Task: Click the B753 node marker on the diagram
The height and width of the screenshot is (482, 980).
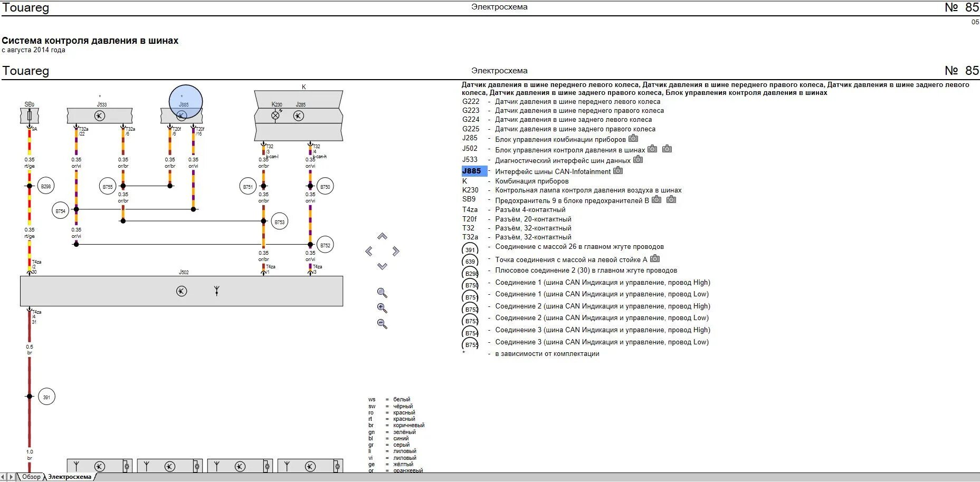Action: [280, 222]
